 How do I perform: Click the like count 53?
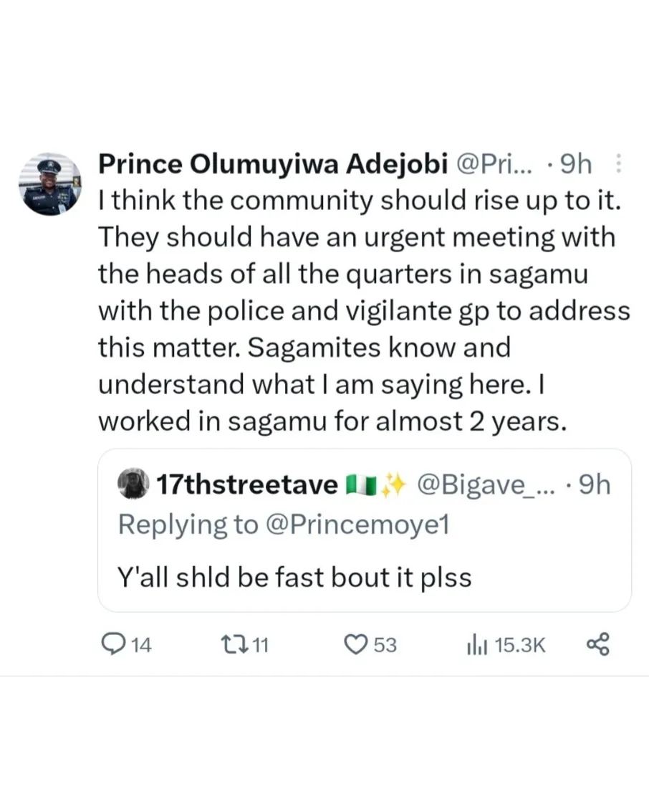pos(385,646)
